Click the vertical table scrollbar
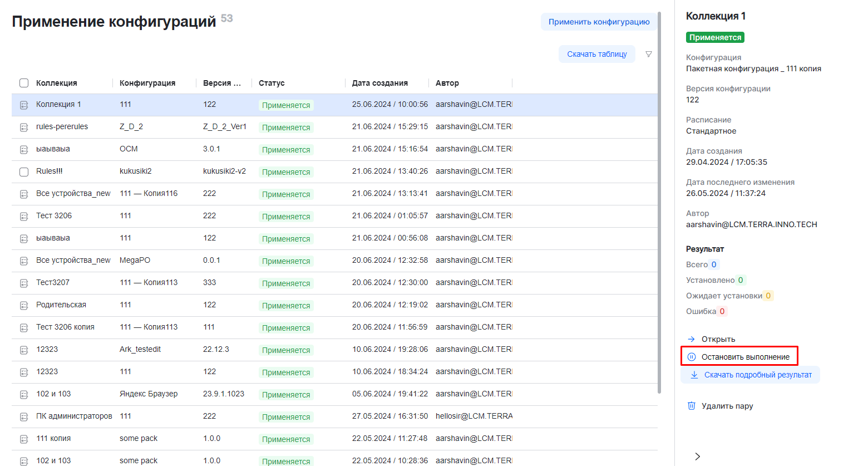 click(x=659, y=200)
